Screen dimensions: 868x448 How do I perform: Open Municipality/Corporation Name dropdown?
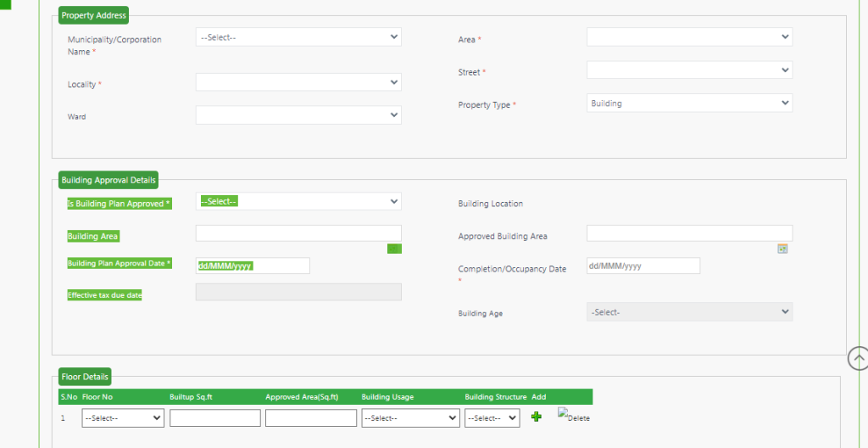(x=298, y=37)
